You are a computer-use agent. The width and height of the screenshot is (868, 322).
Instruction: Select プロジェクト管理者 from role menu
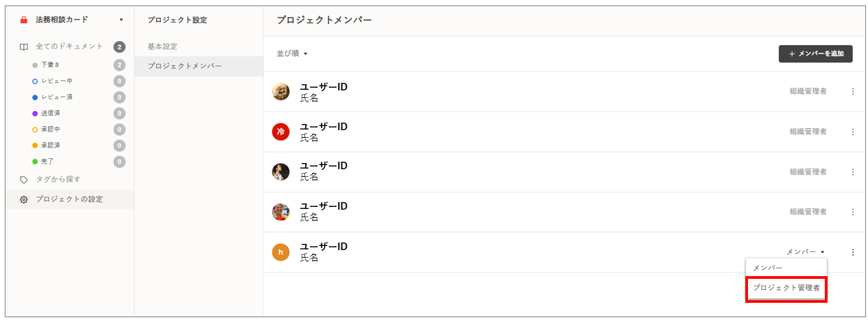point(786,288)
